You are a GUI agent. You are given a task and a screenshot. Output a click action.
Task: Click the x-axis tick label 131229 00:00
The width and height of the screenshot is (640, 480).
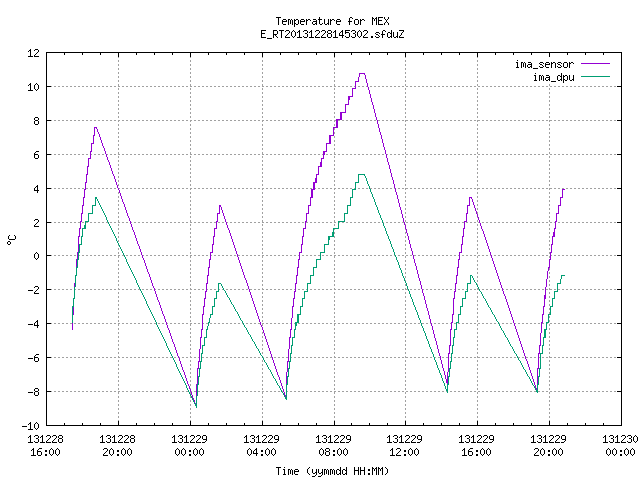(x=189, y=446)
